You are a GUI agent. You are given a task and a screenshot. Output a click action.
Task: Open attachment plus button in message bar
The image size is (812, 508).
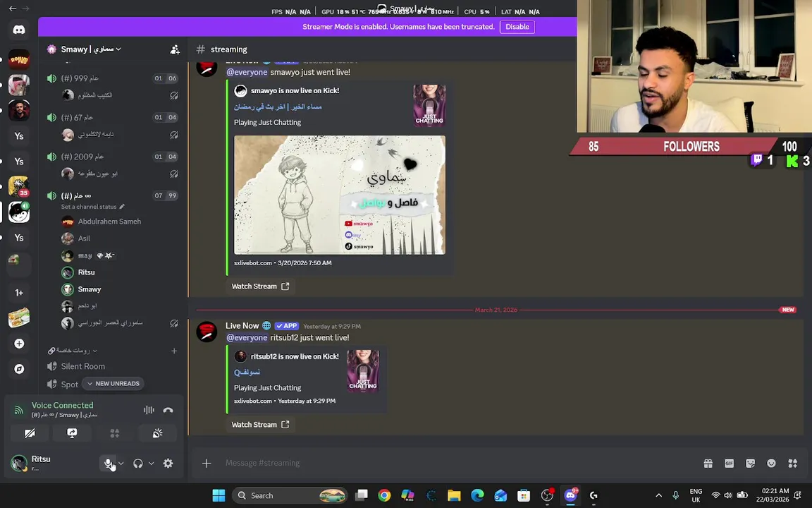click(206, 463)
